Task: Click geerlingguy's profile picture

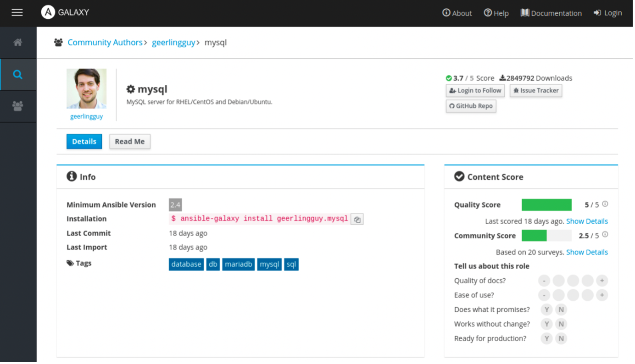Action: point(86,88)
